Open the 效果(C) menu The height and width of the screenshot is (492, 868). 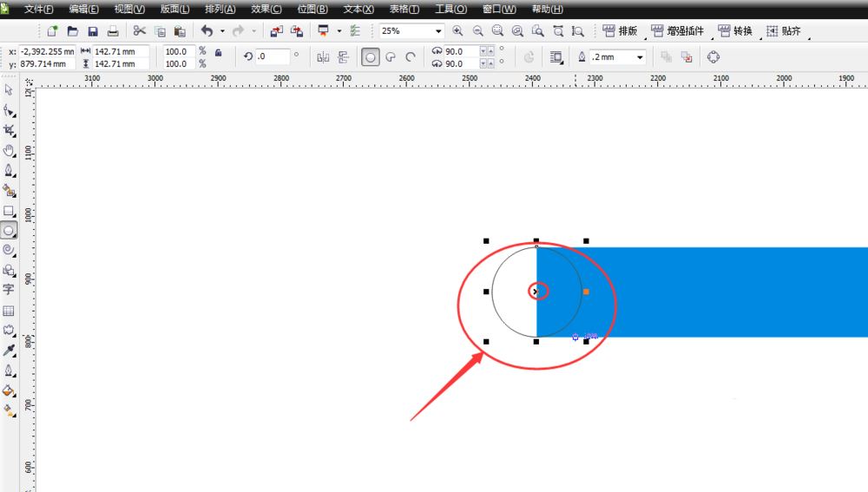(266, 9)
